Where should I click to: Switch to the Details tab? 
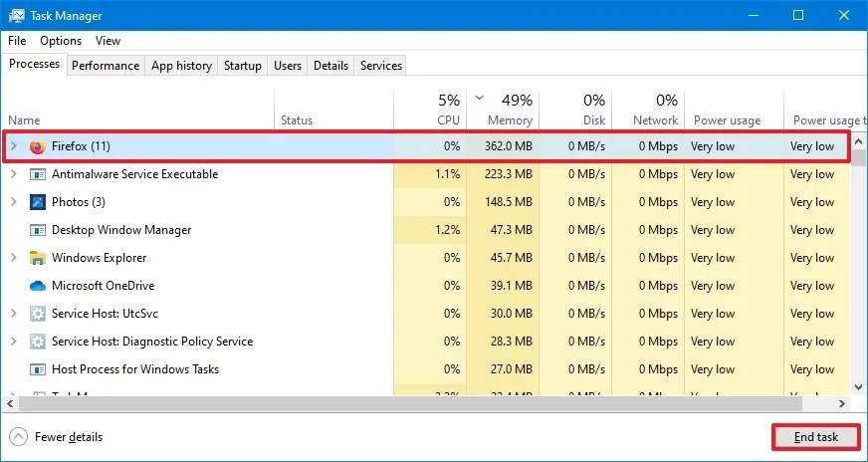click(331, 66)
